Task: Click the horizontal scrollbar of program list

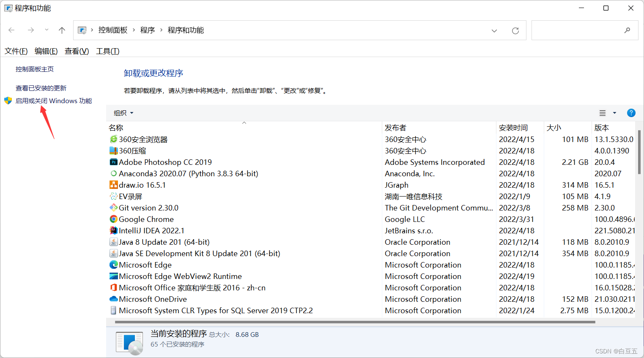Action: click(355, 322)
